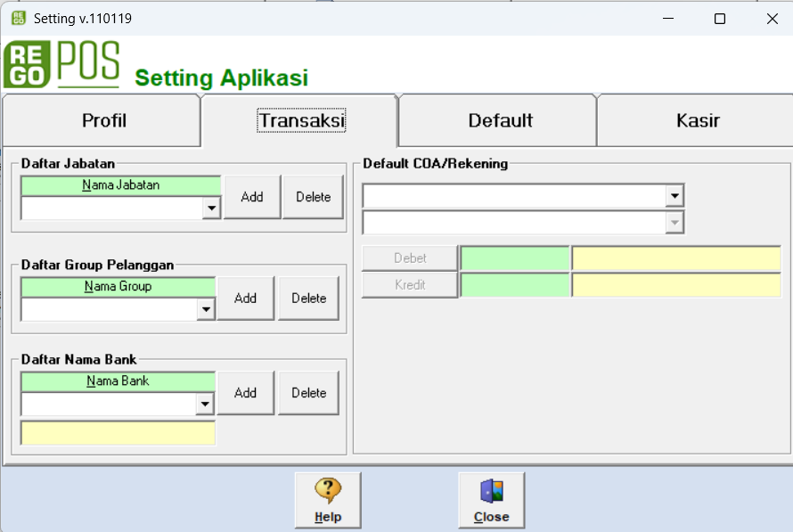Expand the Nama Group dropdown
The image size is (793, 532).
click(x=206, y=309)
